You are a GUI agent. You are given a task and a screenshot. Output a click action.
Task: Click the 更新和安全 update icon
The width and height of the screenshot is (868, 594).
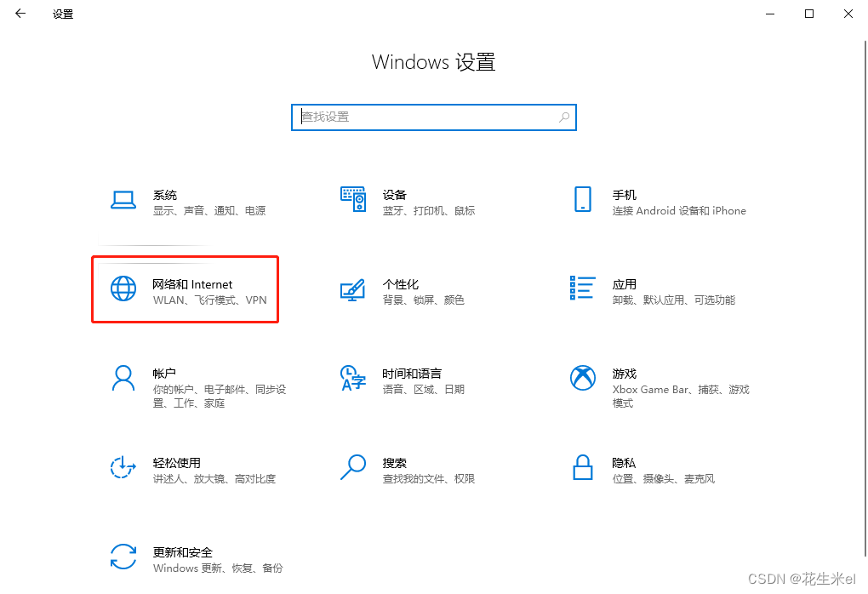coord(124,557)
